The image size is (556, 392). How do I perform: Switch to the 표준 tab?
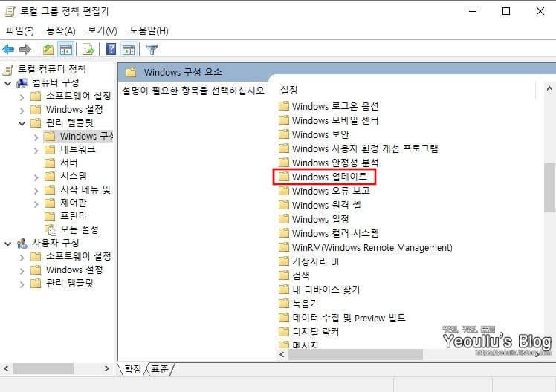[x=160, y=369]
